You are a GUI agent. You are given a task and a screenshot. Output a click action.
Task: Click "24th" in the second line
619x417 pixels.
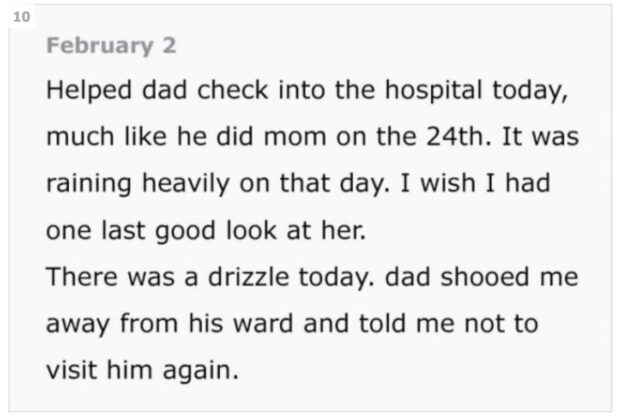pos(456,137)
